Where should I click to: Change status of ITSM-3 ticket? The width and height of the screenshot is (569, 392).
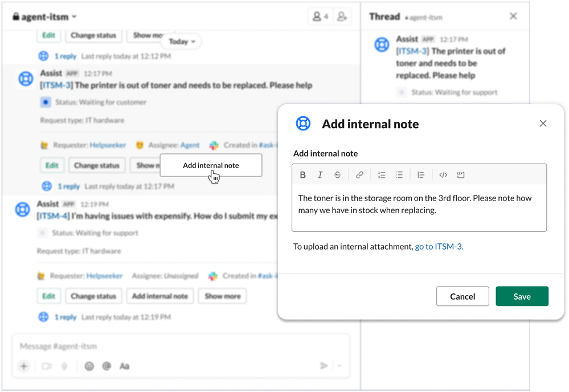pyautogui.click(x=96, y=165)
